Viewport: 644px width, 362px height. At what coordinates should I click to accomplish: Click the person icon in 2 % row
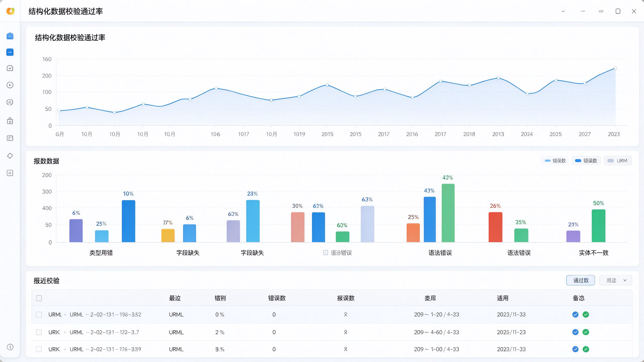click(346, 332)
